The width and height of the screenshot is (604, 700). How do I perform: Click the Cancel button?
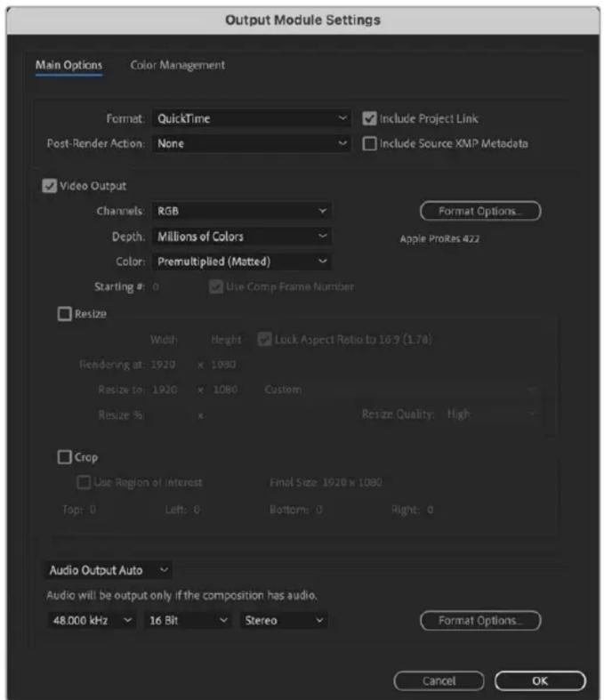coord(439,680)
